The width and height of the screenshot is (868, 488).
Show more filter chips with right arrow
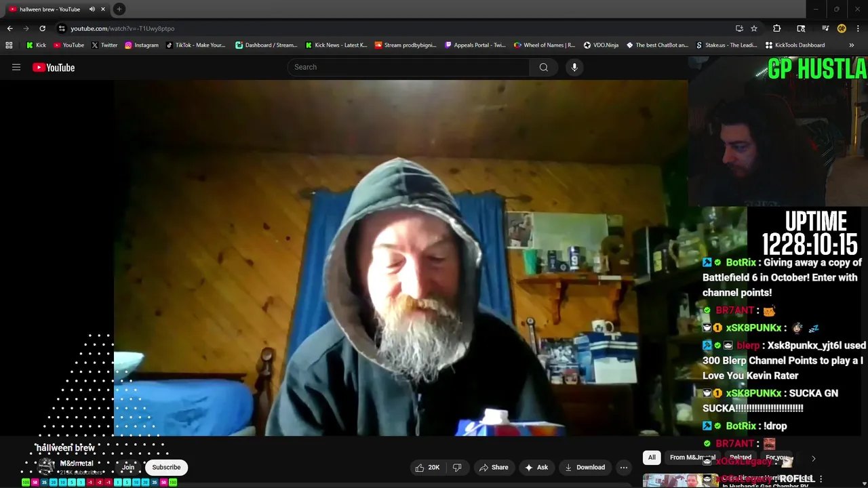(x=814, y=458)
